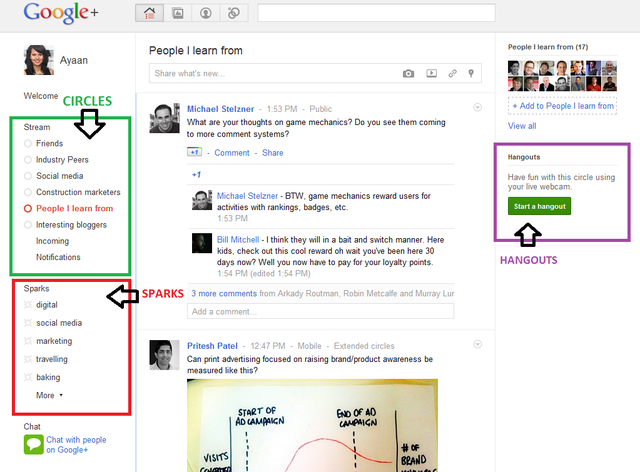This screenshot has width=640, height=472.
Task: Open the Circles icon in top bar
Action: (234, 13)
